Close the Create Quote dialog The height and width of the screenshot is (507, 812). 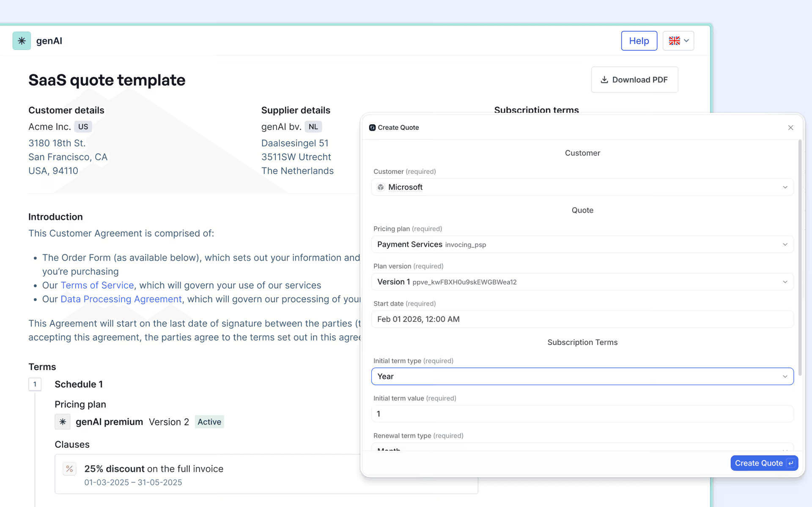pos(790,128)
